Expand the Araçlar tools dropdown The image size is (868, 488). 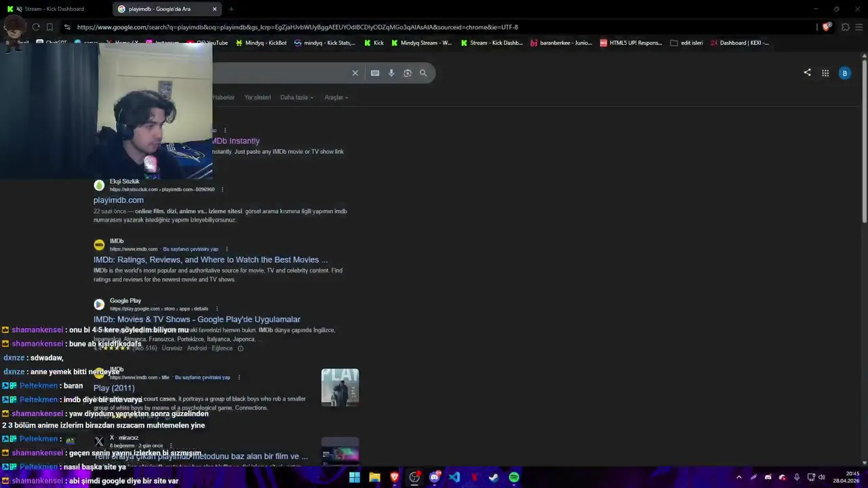click(x=336, y=98)
